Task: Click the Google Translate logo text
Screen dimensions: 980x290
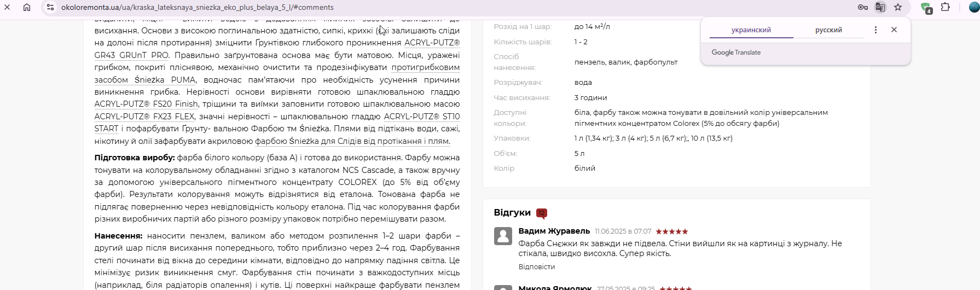Action: [736, 53]
